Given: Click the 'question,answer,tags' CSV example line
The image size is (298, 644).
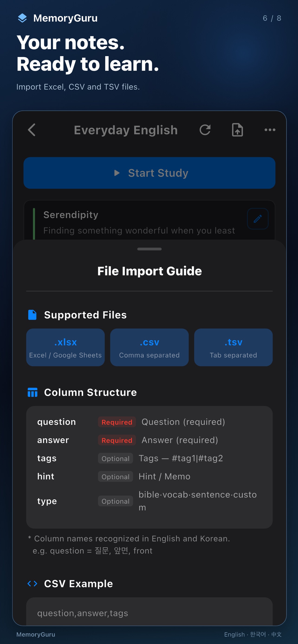Looking at the screenshot, I should (x=83, y=613).
